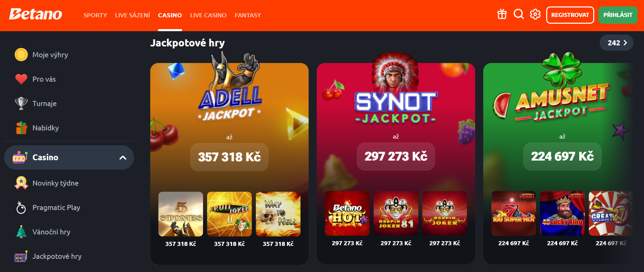
Task: Switch to the Live Casino tab
Action: point(208,15)
